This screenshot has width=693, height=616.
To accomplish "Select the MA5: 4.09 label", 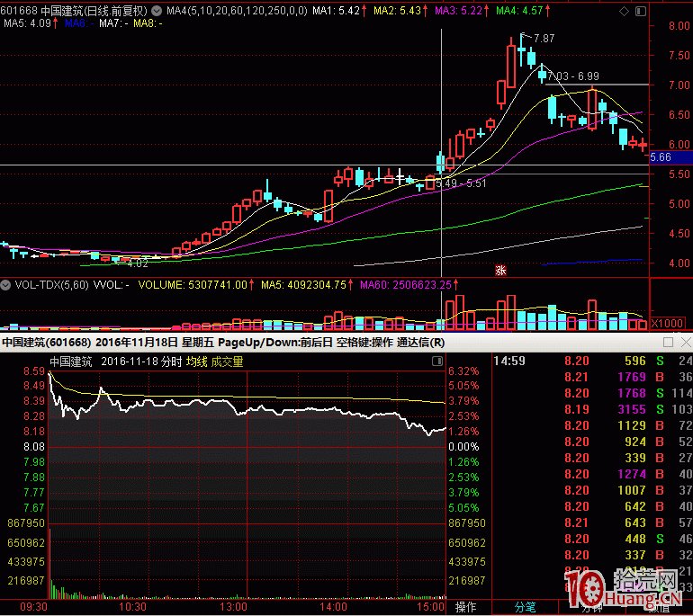I will coord(31,23).
